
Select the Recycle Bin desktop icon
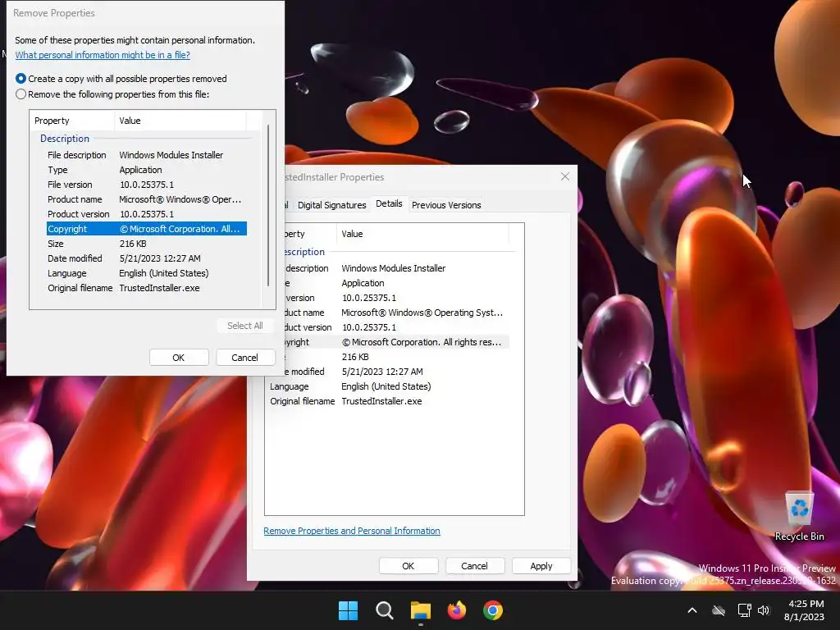tap(799, 517)
